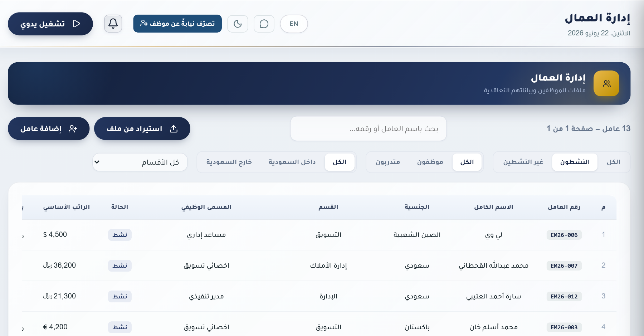644x336 pixels.
Task: Select the داخل السعودية location tab
Action: (x=292, y=162)
